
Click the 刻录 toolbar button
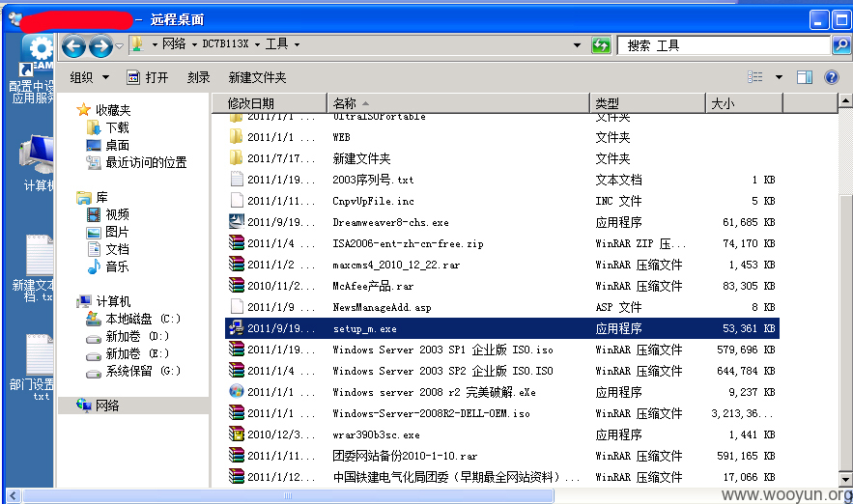click(199, 78)
